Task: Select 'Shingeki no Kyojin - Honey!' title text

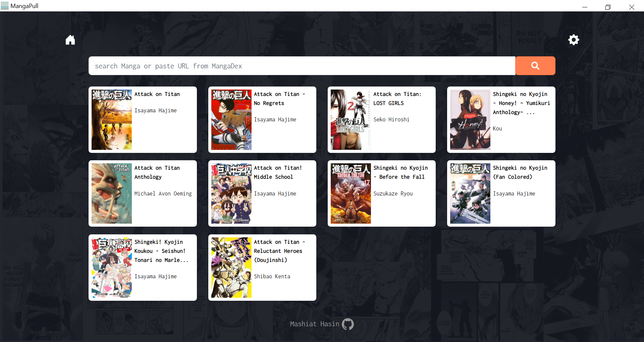Action: (521, 103)
